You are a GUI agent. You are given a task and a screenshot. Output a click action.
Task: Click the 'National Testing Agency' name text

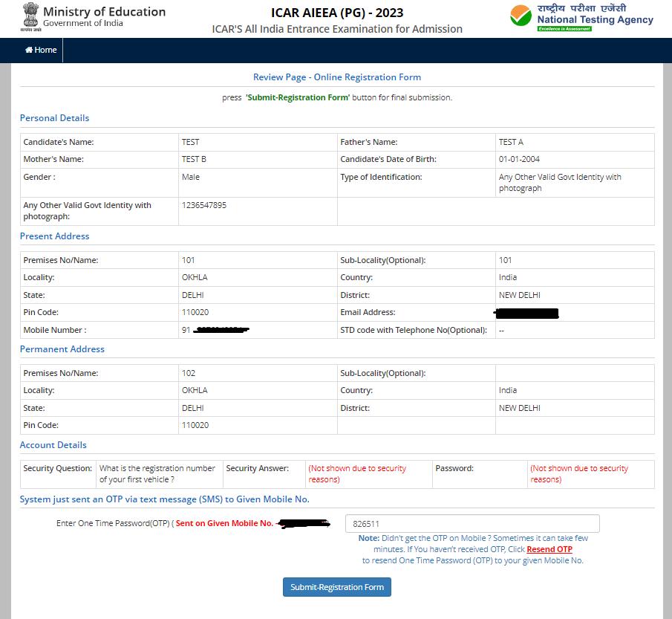596,20
